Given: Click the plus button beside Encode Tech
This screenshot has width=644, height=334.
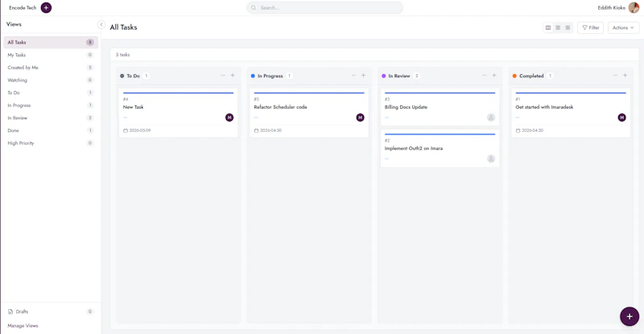Looking at the screenshot, I should (46, 8).
